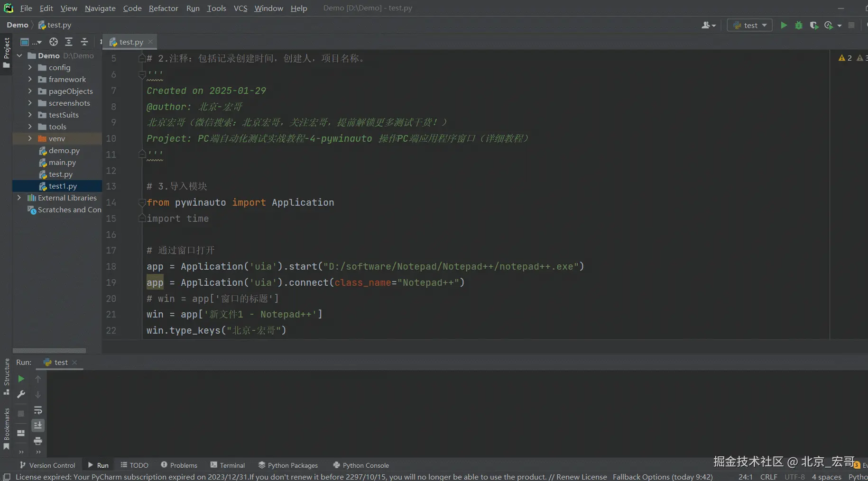This screenshot has width=868, height=481.
Task: Click the PyCharm logo icon
Action: pyautogui.click(x=9, y=8)
